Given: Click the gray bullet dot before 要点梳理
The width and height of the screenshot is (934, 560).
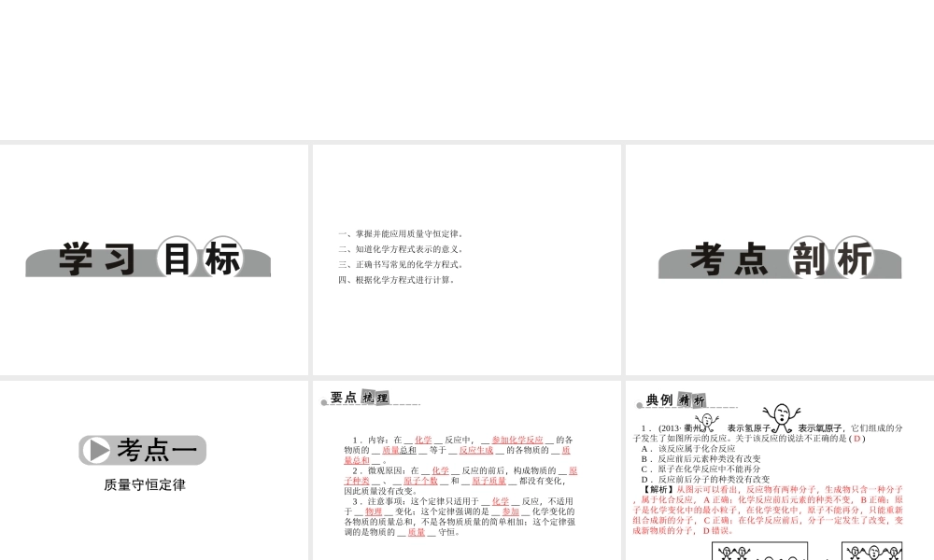Looking at the screenshot, I should pos(324,403).
